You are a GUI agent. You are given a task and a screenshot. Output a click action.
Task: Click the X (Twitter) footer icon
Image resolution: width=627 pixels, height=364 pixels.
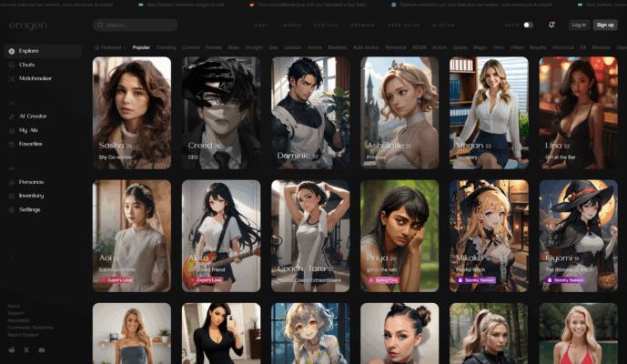point(25,349)
